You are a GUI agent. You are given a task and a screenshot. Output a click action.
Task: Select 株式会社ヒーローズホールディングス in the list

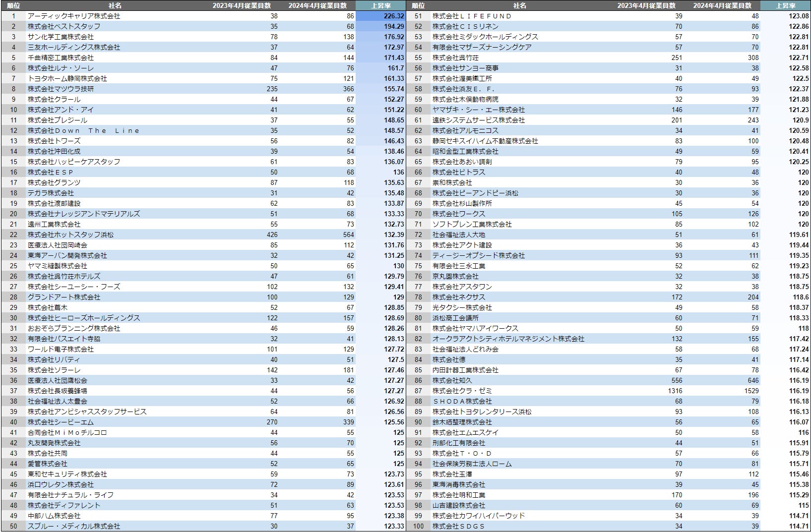84,318
